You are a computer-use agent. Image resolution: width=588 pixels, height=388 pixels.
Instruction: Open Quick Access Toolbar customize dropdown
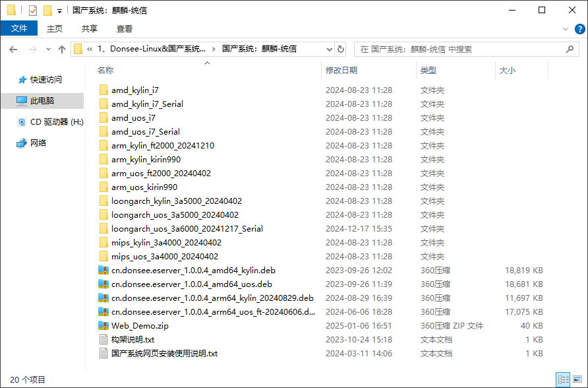pos(59,11)
